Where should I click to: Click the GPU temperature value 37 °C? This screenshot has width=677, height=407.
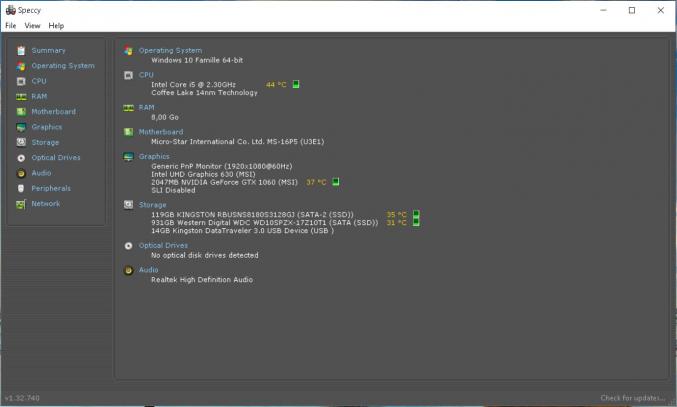[316, 182]
